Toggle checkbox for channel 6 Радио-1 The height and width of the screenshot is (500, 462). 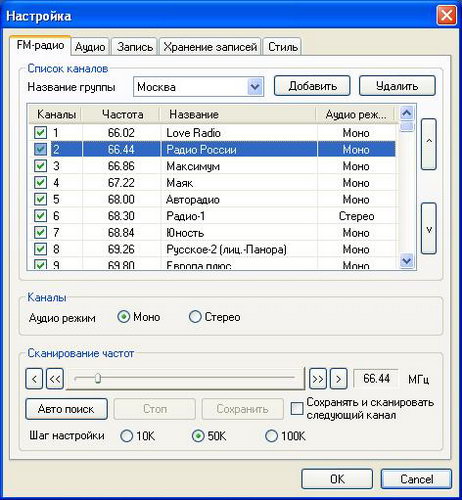coord(40,216)
